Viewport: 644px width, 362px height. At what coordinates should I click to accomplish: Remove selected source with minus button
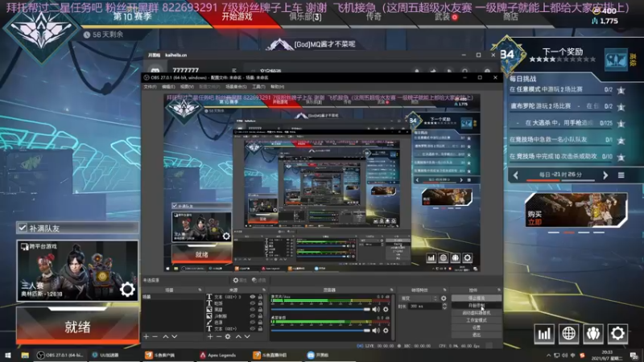point(219,336)
